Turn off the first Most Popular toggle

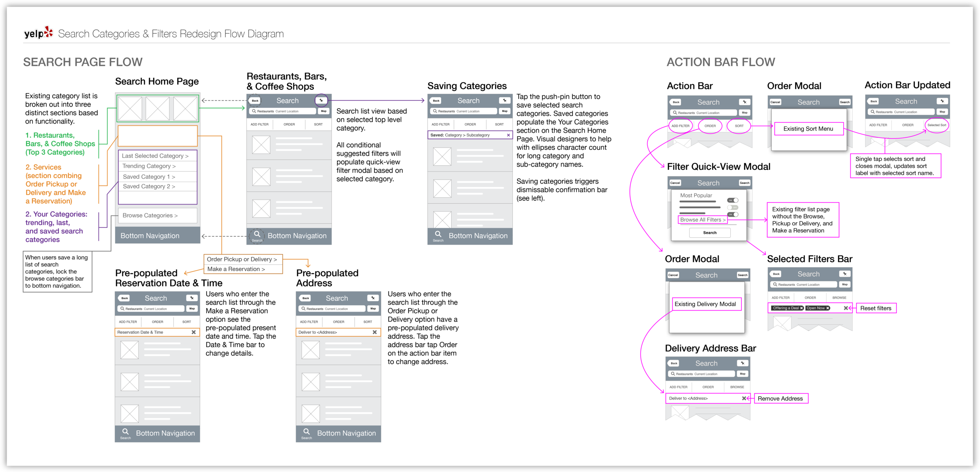pos(732,200)
